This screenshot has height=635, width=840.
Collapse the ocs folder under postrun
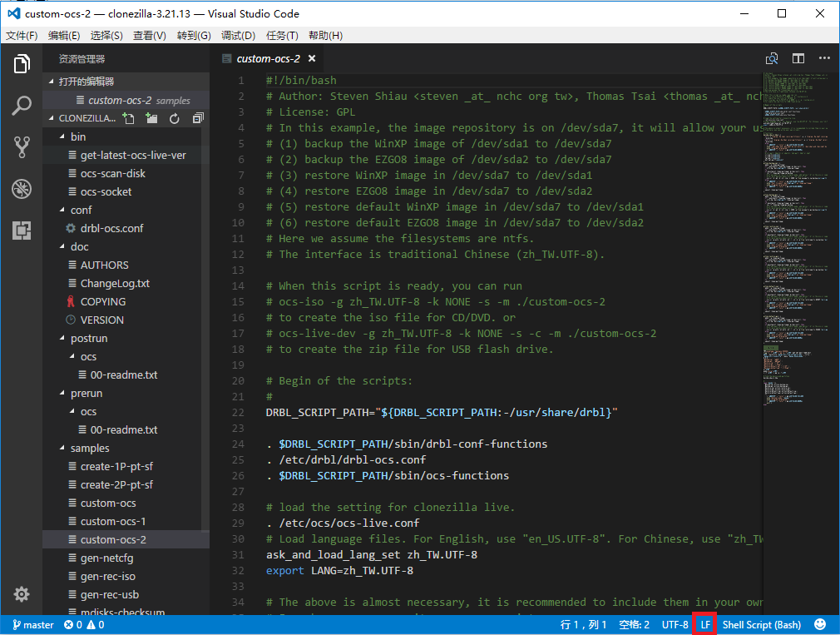[x=88, y=356]
